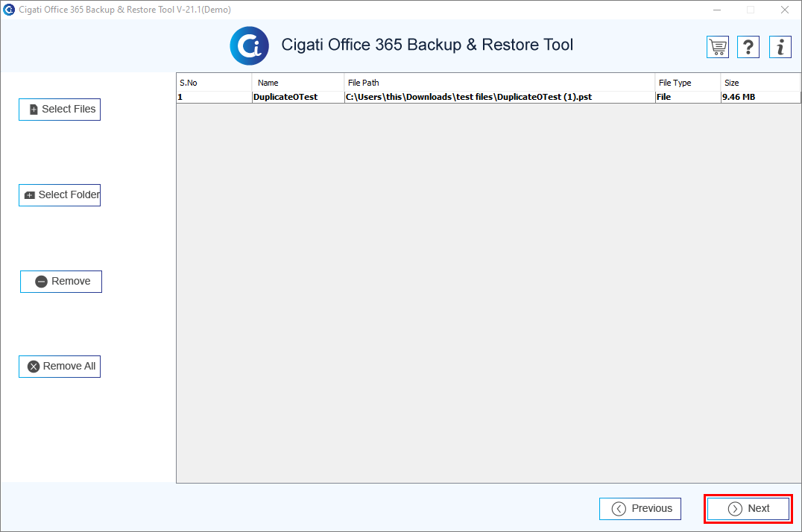Click the Cigati logo in header
Image resolution: width=802 pixels, height=532 pixels.
pyautogui.click(x=249, y=45)
